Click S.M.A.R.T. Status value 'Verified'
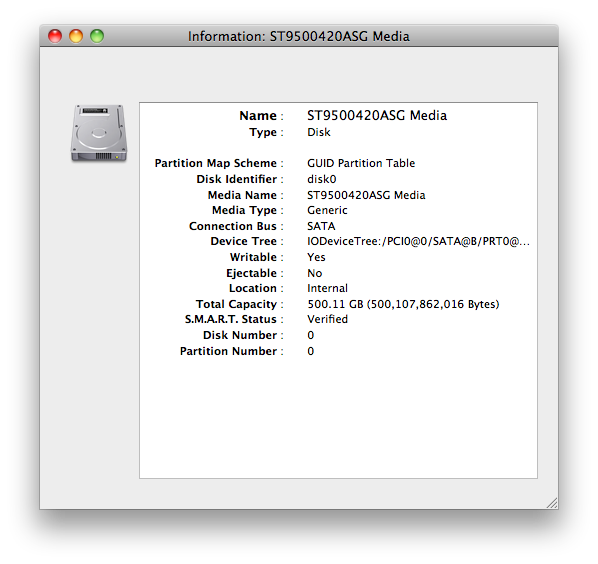Image resolution: width=598 pixels, height=564 pixels. 328,319
